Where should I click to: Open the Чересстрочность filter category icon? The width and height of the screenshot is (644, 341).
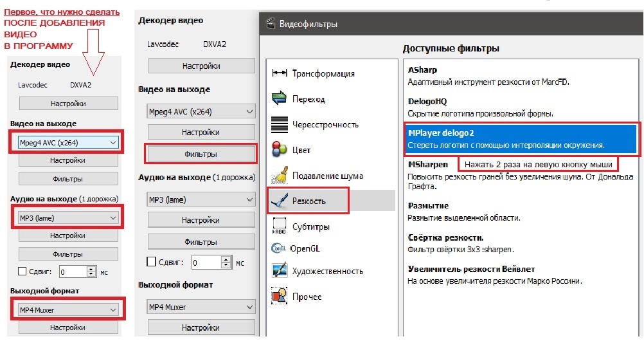pyautogui.click(x=280, y=124)
